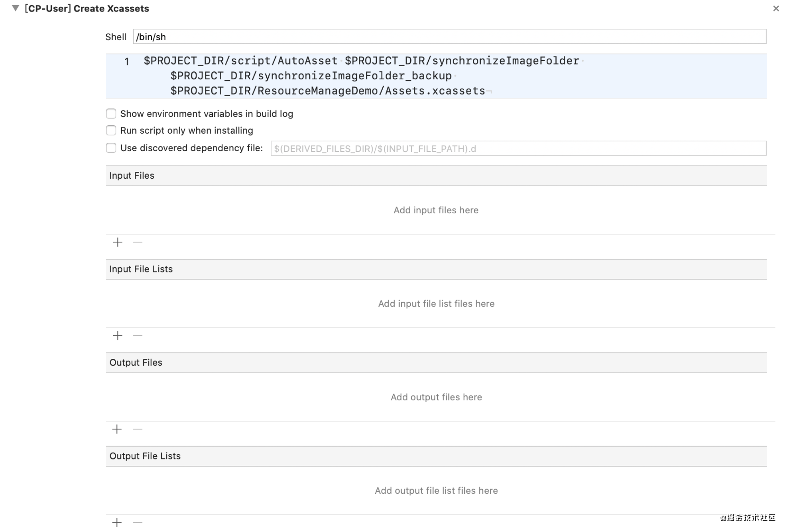Click minus button under Input File Lists
The width and height of the screenshot is (787, 532).
[x=138, y=335]
